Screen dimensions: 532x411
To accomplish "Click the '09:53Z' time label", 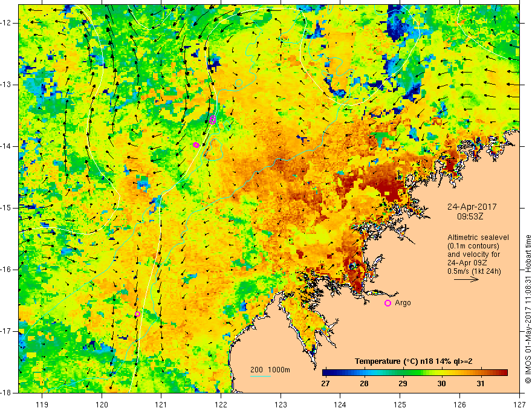I will [x=470, y=216].
